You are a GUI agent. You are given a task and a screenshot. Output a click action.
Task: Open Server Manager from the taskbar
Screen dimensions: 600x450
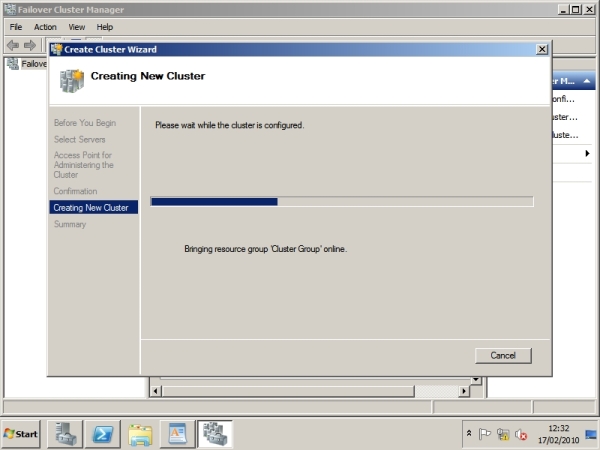click(65, 434)
